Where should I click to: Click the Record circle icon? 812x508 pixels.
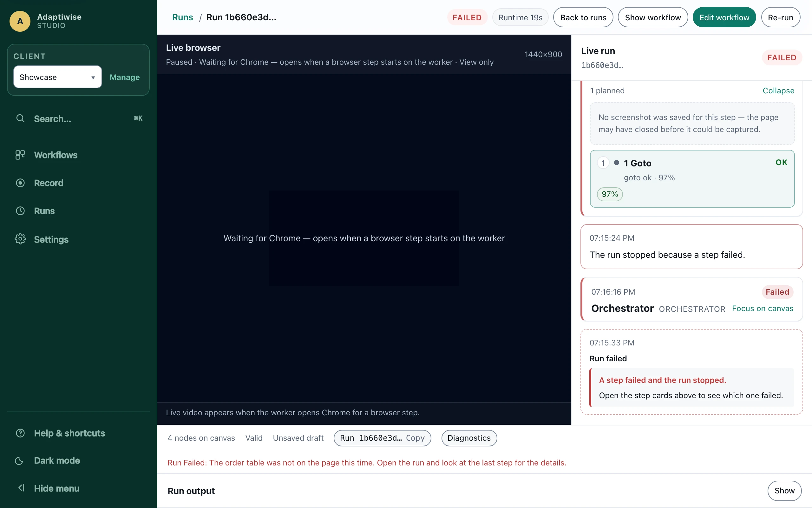pos(20,183)
